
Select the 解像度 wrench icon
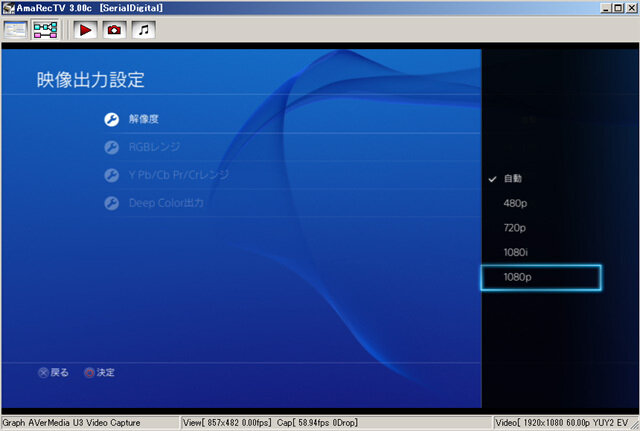tap(111, 119)
